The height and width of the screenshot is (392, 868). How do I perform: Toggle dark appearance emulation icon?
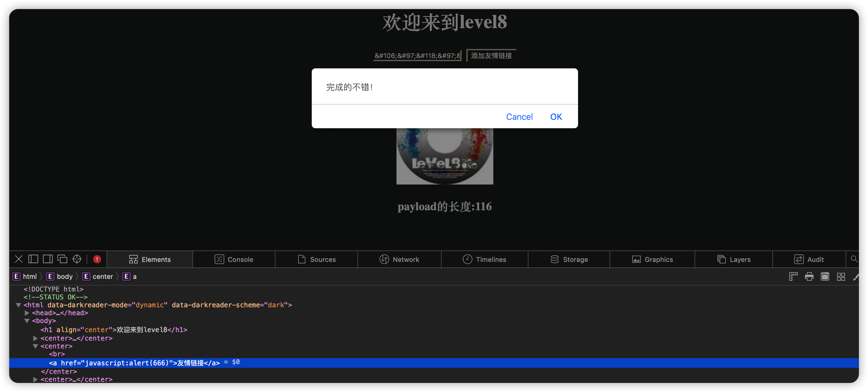825,276
